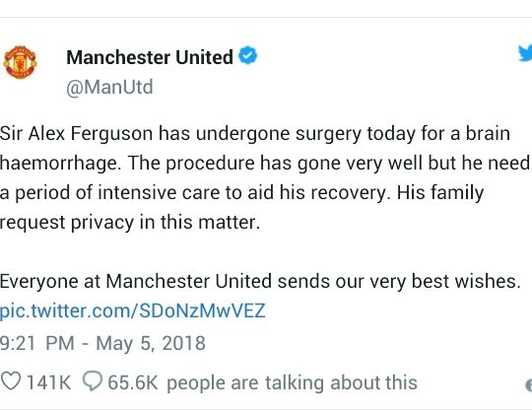532x411 pixels.
Task: Open the Manchester United profile name
Action: coord(150,57)
